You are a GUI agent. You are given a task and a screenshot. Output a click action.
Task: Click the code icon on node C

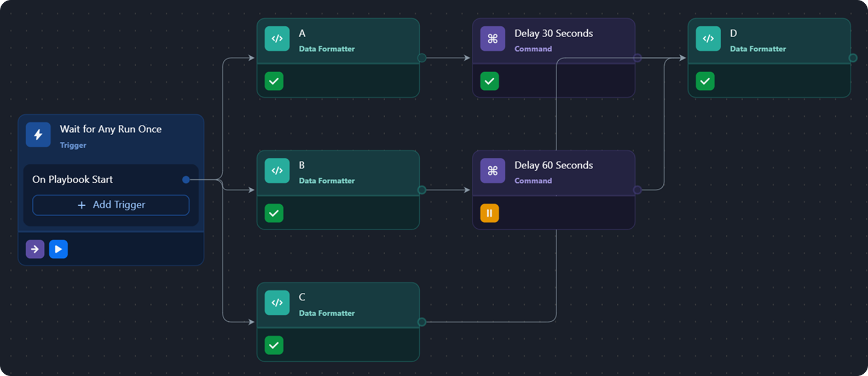(277, 303)
